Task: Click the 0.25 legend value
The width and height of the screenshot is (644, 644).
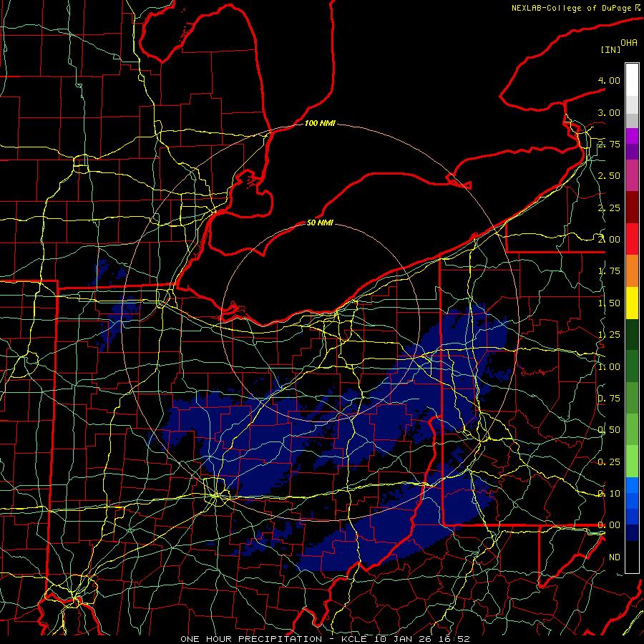Action: tap(609, 462)
